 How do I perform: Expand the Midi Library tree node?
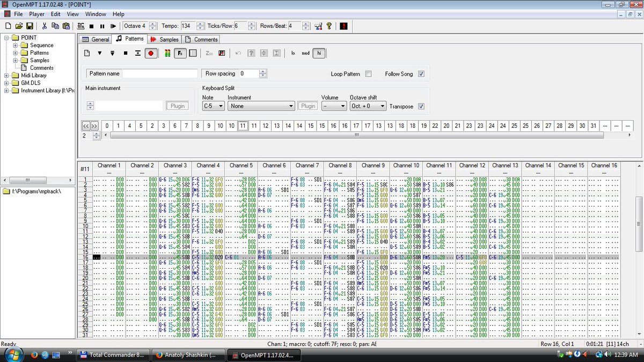point(7,75)
